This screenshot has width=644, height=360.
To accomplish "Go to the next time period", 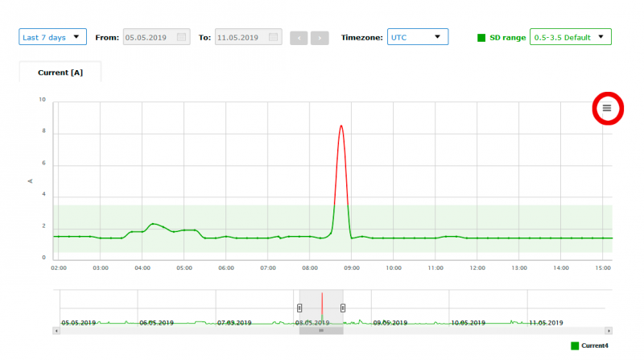I will pos(320,38).
